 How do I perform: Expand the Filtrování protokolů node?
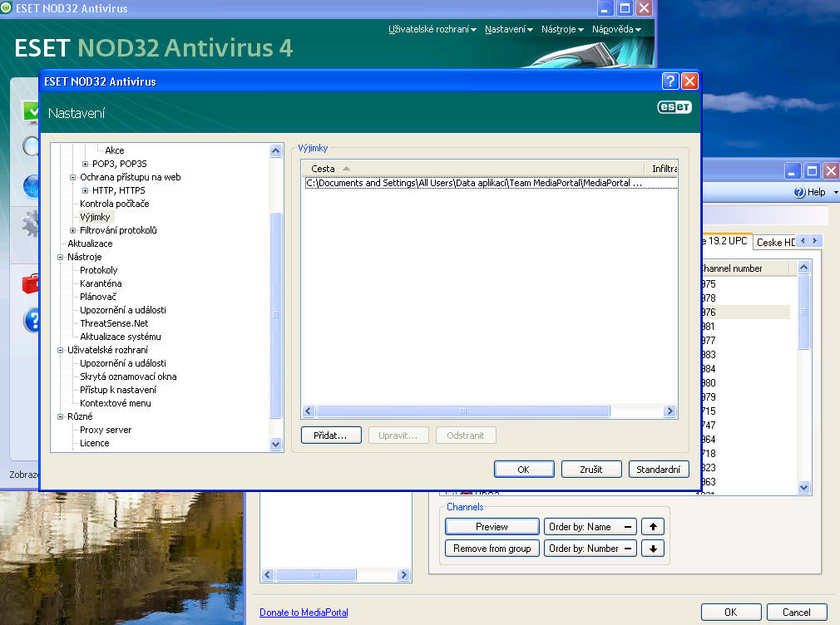tap(72, 230)
